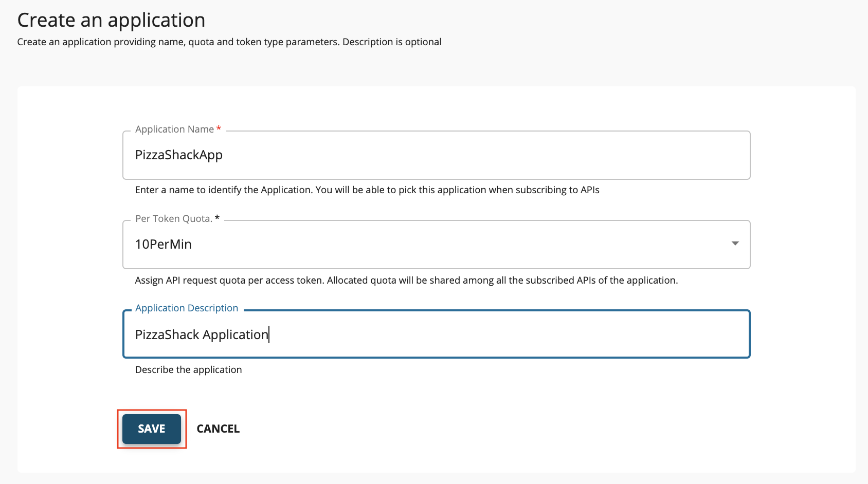Click the Create an application heading
The image size is (868, 484).
click(111, 20)
